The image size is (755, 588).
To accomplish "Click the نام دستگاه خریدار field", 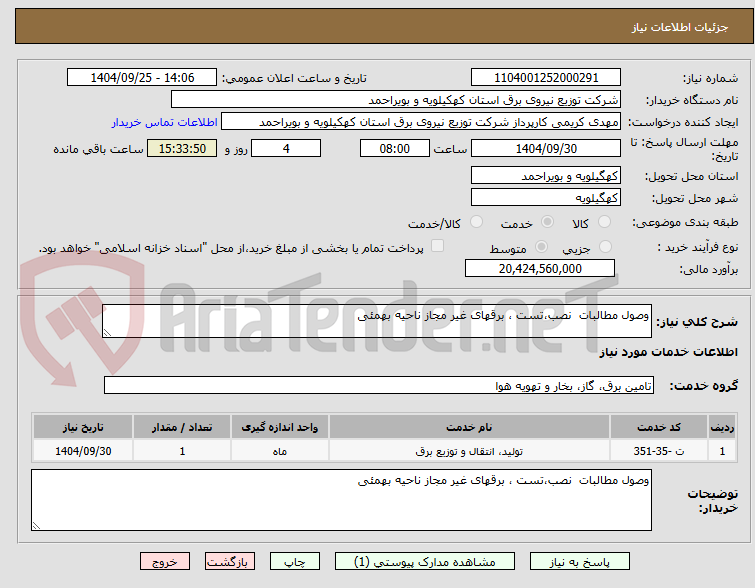I will (x=396, y=100).
